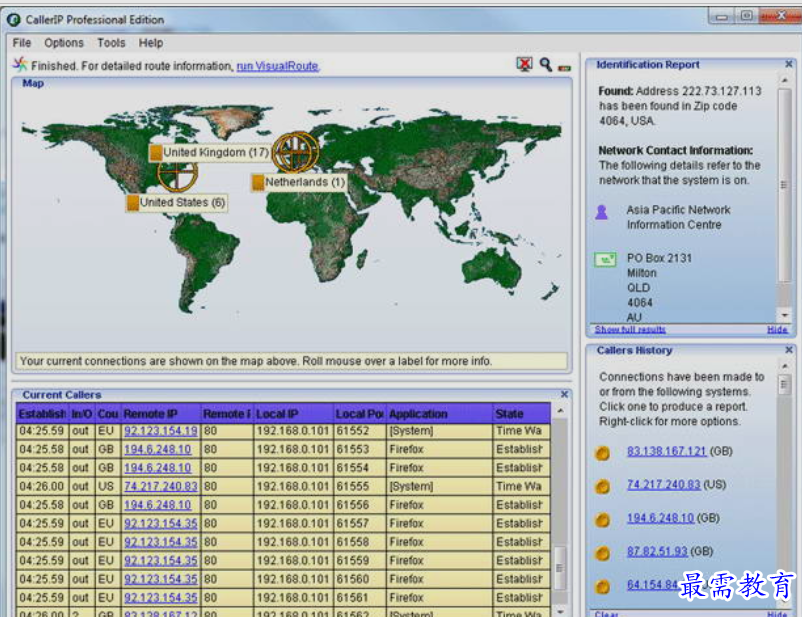802x617 pixels.
Task: Close the Identification Report panel
Action: coord(788,64)
